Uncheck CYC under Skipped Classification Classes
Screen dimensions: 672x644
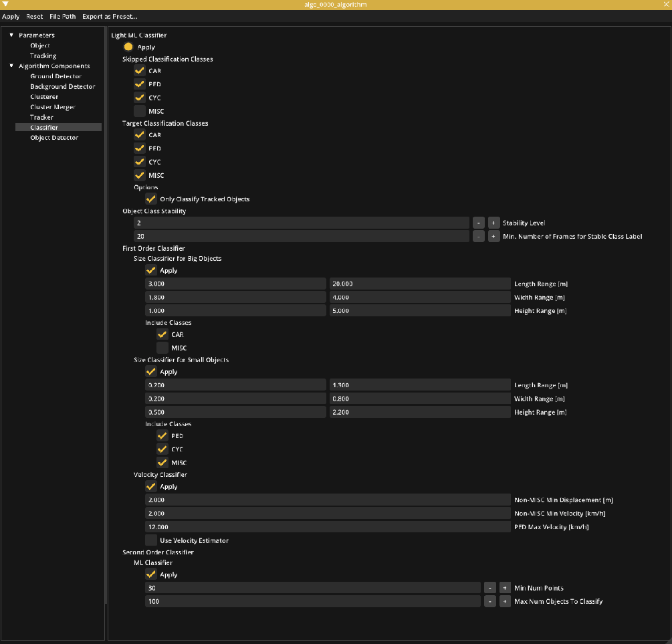(140, 98)
